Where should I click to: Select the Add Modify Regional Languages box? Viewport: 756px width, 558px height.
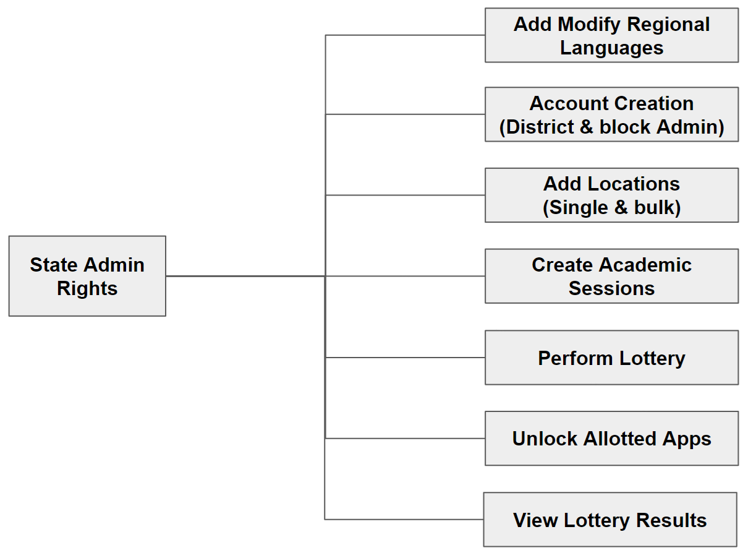611,35
